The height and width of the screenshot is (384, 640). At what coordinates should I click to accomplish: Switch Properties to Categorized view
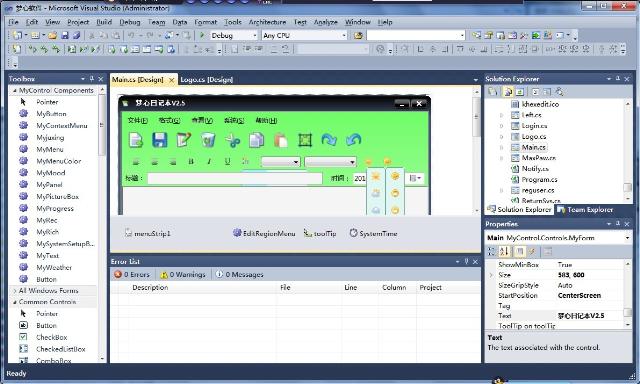pyautogui.click(x=492, y=252)
